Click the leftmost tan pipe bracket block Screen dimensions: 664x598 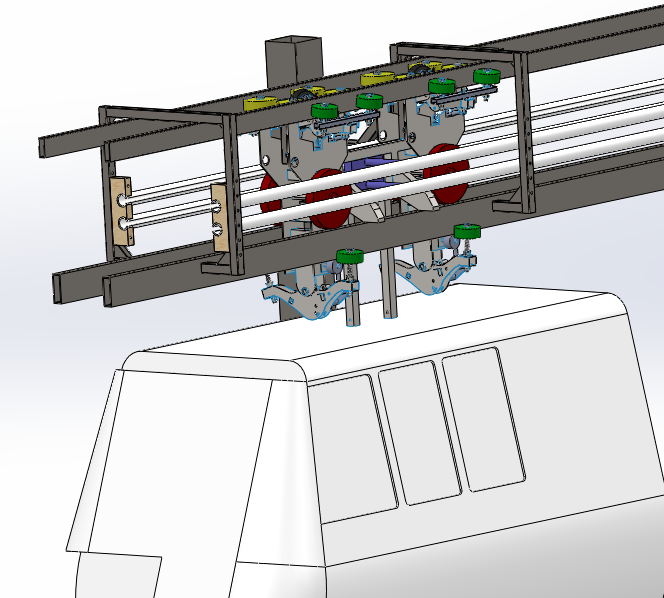[123, 211]
